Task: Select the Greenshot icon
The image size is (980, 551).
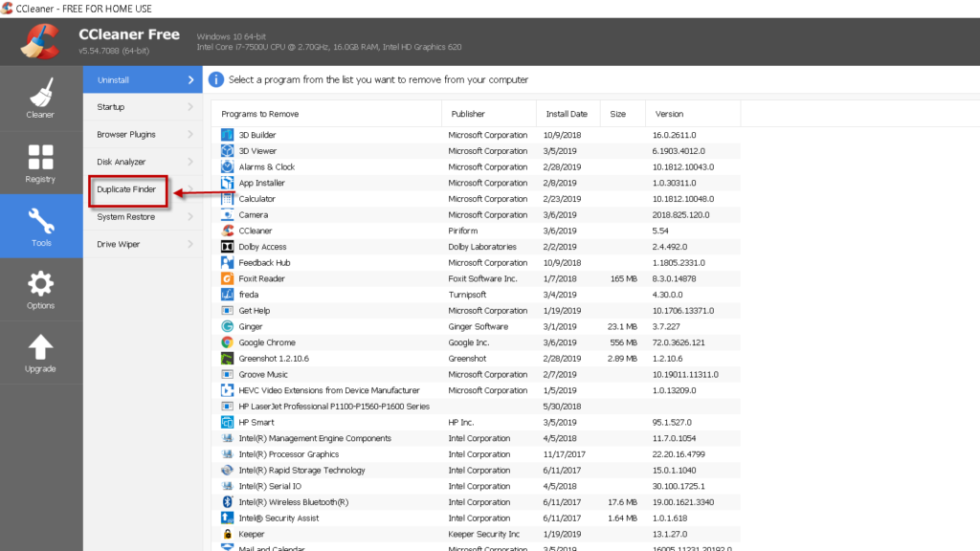Action: [x=228, y=359]
